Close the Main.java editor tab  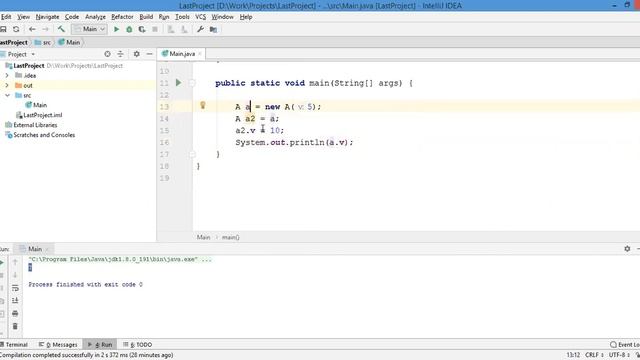[200, 54]
